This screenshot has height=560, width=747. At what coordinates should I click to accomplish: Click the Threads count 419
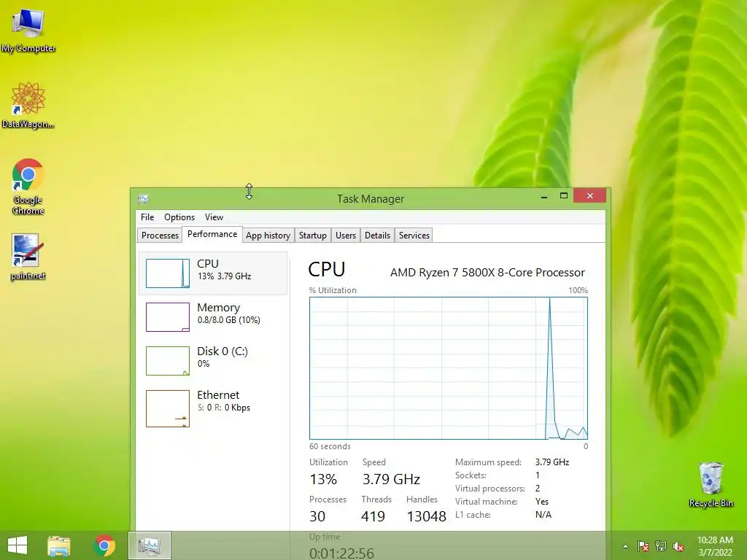(373, 516)
